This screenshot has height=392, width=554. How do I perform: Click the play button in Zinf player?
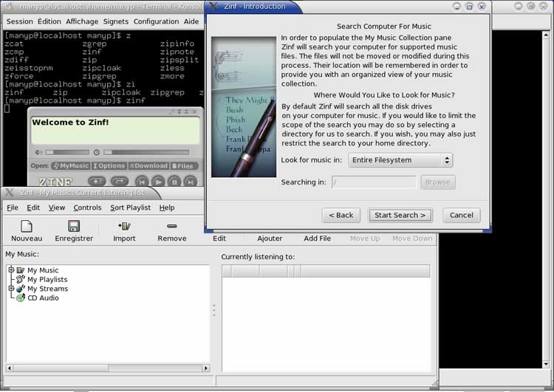click(x=158, y=182)
